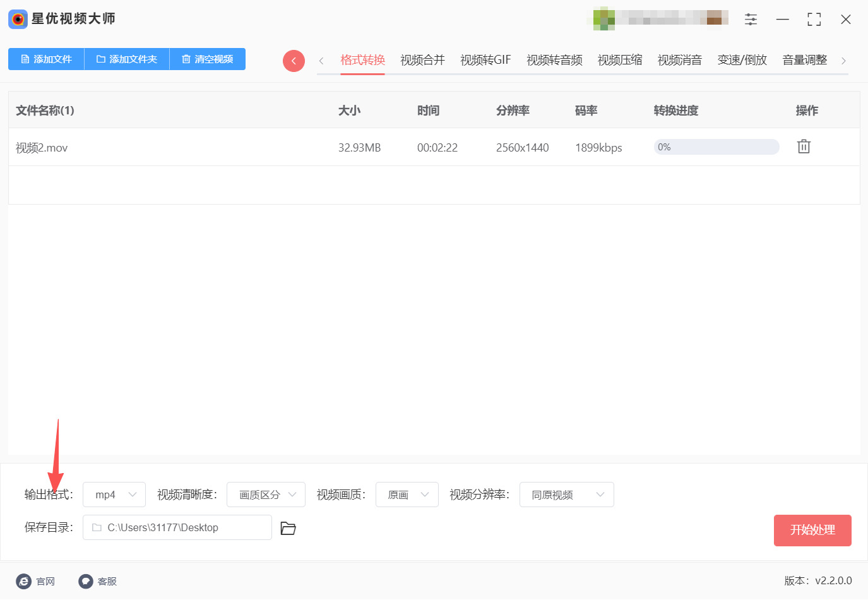Click the 开始处理 (Start Processing) button
868x600 pixels.
pyautogui.click(x=812, y=531)
